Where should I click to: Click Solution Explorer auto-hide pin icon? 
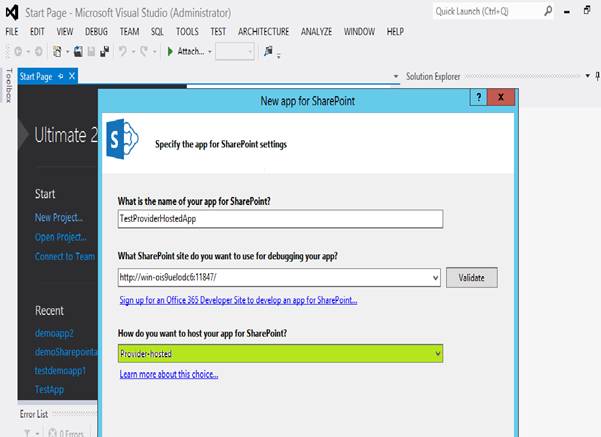click(598, 76)
